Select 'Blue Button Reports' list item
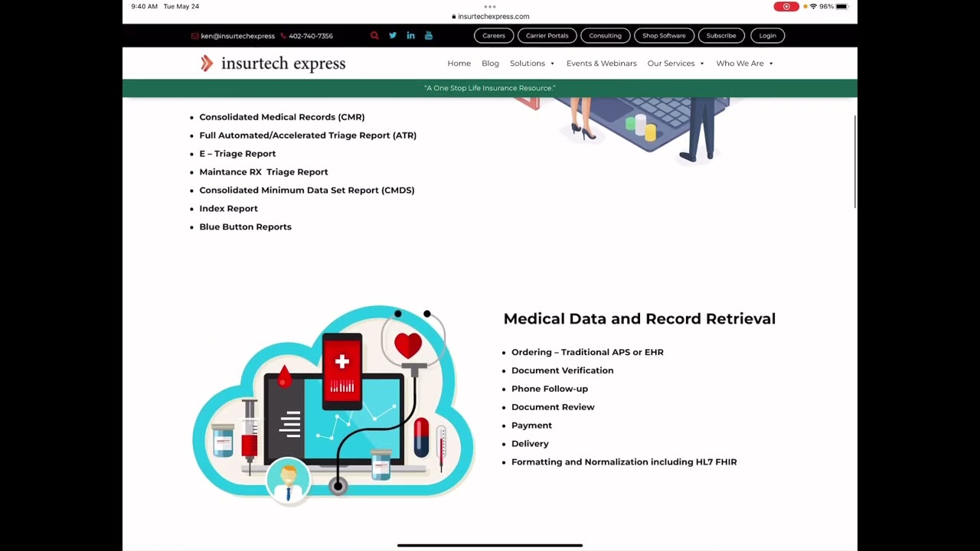The height and width of the screenshot is (551, 980). tap(245, 227)
